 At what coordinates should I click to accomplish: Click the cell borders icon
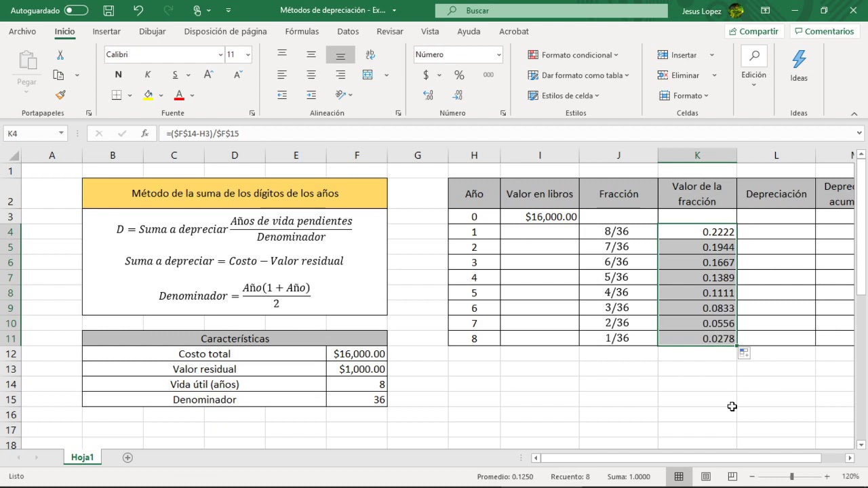pyautogui.click(x=117, y=96)
